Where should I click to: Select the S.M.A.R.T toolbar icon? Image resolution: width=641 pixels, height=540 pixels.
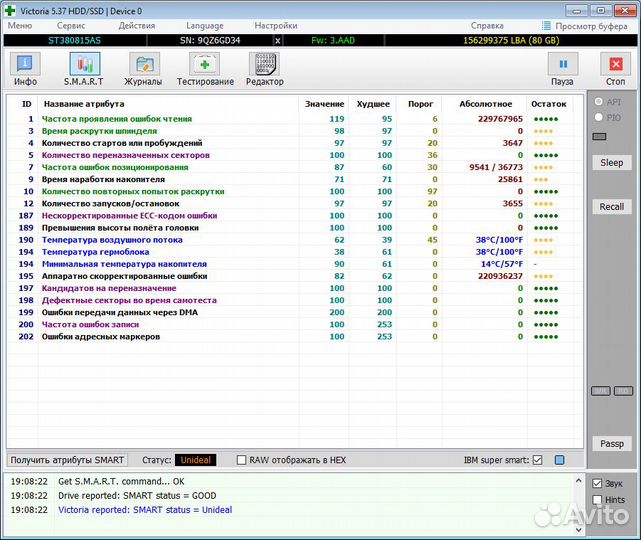(85, 65)
